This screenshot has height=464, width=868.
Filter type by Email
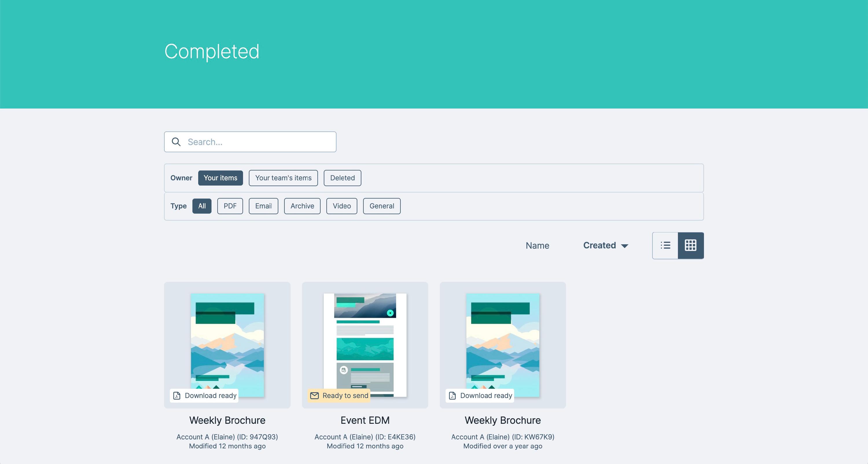point(263,206)
